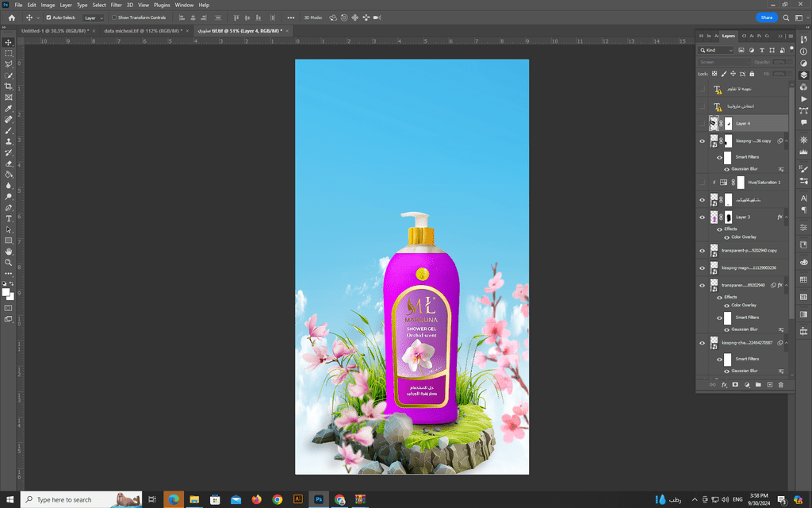Viewport: 812px width, 508px height.
Task: Open the Auto-Select Layer dropdown
Action: pyautogui.click(x=94, y=17)
